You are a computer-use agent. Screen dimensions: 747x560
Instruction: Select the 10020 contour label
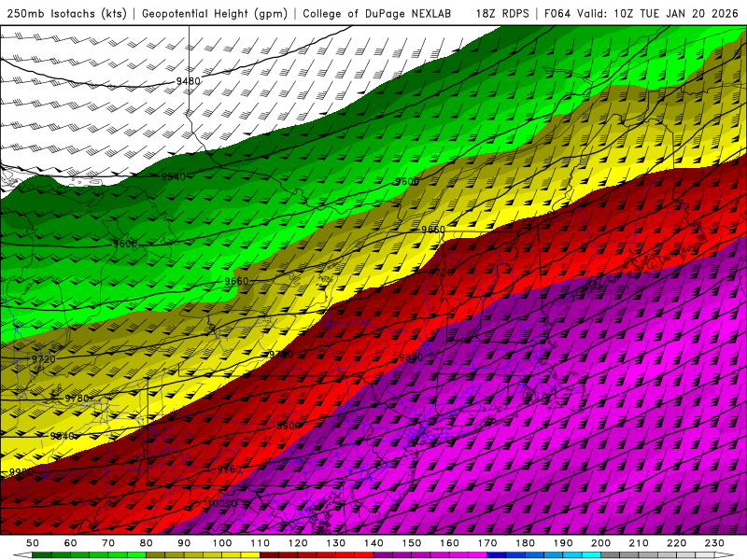click(x=222, y=503)
